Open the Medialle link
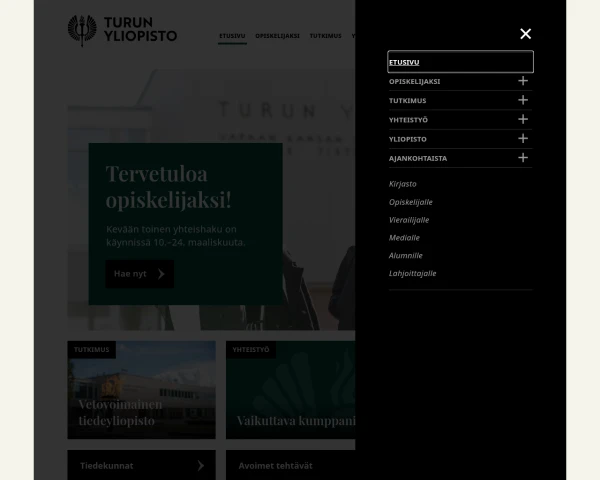The image size is (600, 480). (x=404, y=238)
